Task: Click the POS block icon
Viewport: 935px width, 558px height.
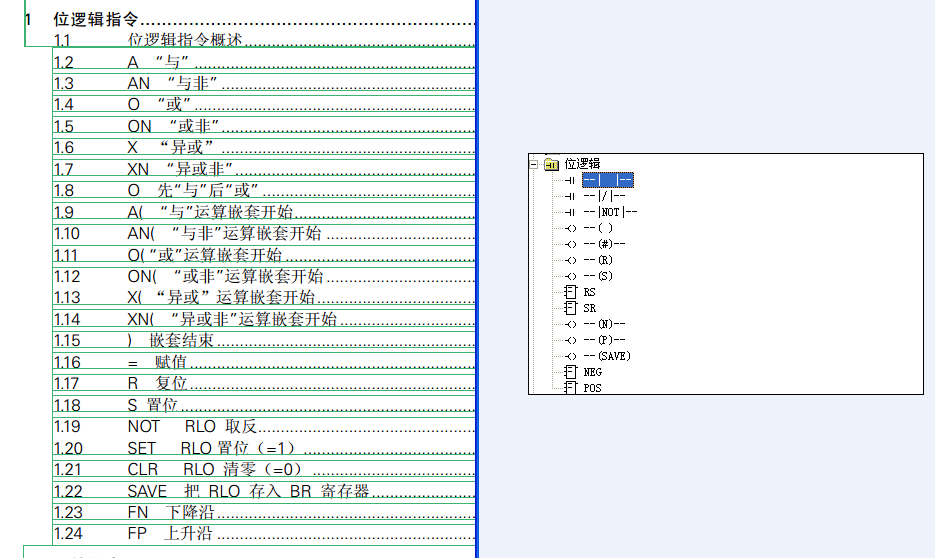Action: pos(571,388)
